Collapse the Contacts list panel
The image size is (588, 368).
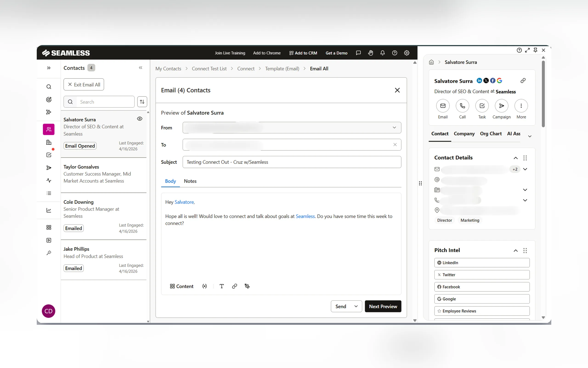[140, 68]
